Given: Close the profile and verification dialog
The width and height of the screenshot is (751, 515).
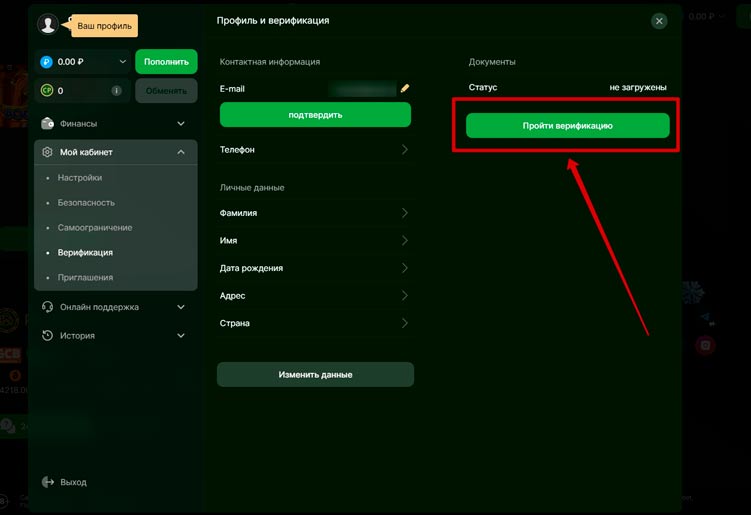Looking at the screenshot, I should pyautogui.click(x=659, y=21).
